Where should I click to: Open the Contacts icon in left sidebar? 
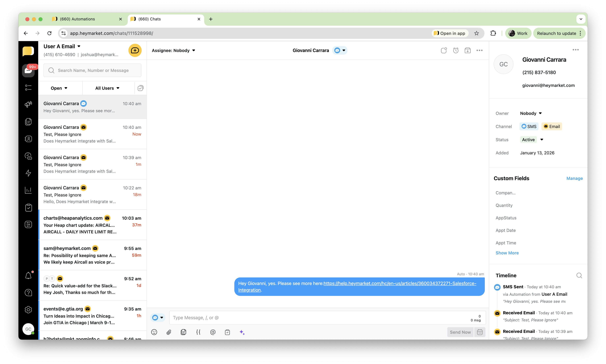28,139
